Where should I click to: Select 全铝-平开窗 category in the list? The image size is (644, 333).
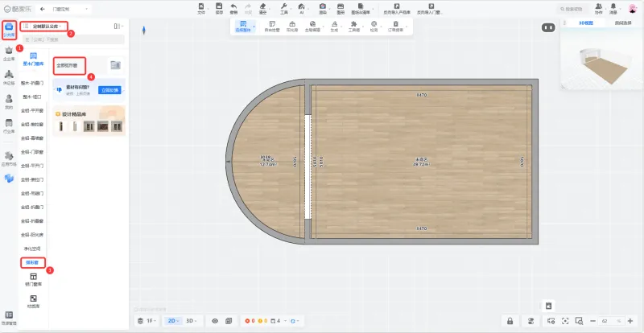point(32,112)
